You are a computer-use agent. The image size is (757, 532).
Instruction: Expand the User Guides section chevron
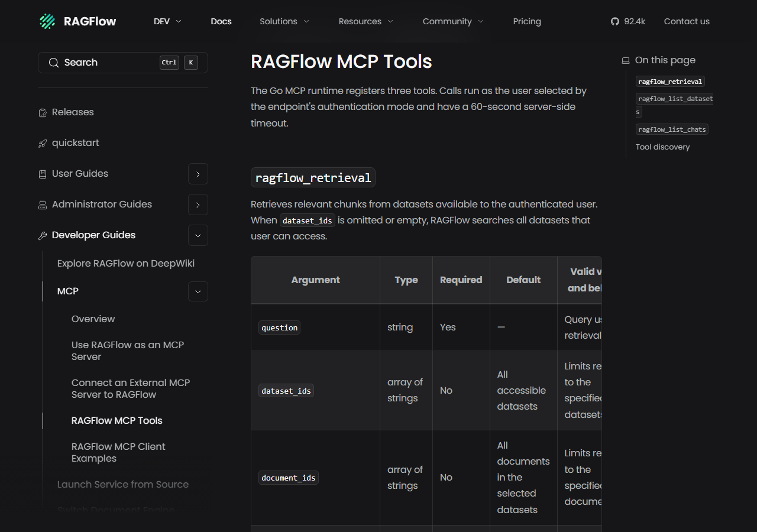pos(198,174)
